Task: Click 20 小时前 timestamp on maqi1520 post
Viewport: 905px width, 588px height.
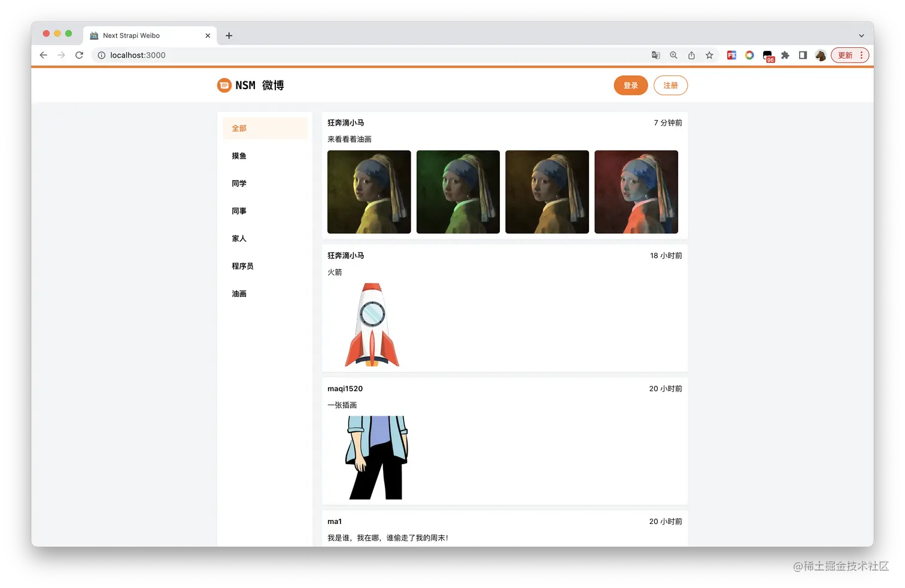Action: 666,388
